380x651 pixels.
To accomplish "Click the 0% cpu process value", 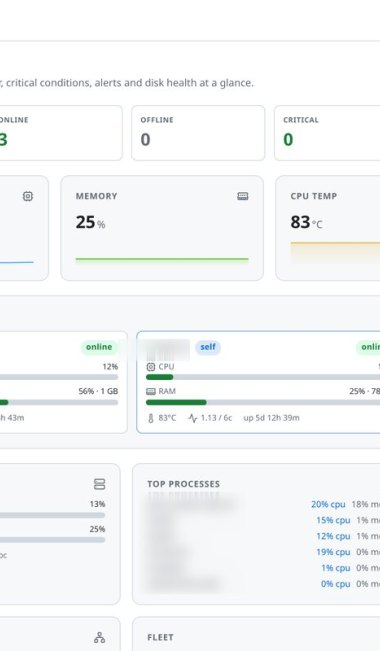I will (x=336, y=584).
